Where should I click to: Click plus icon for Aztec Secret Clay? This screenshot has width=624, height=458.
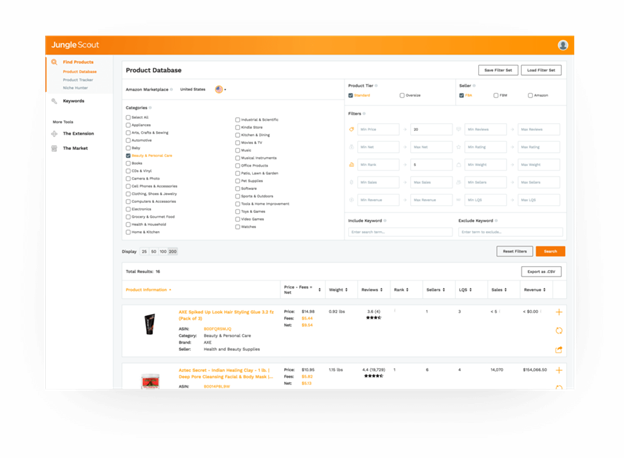pyautogui.click(x=559, y=370)
